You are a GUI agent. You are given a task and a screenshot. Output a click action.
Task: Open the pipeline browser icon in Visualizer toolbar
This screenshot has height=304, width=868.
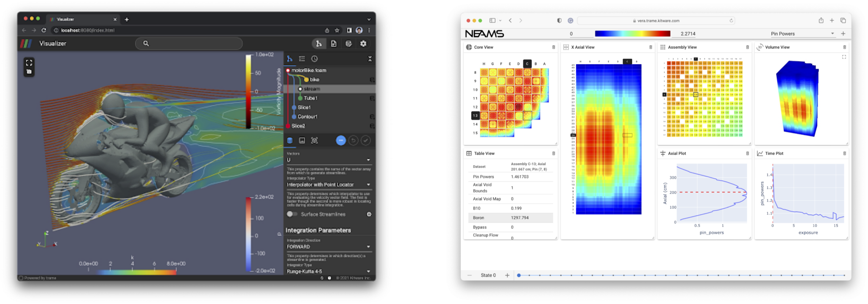pyautogui.click(x=319, y=44)
